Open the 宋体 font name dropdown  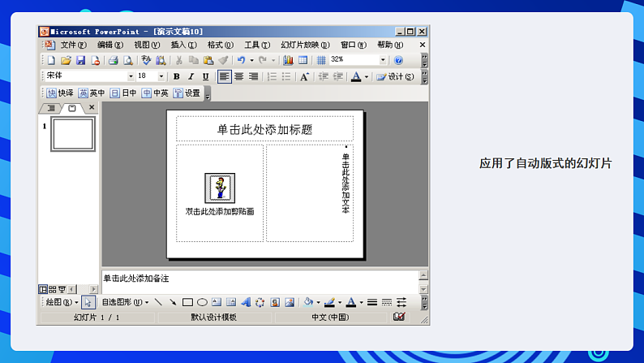pyautogui.click(x=131, y=76)
